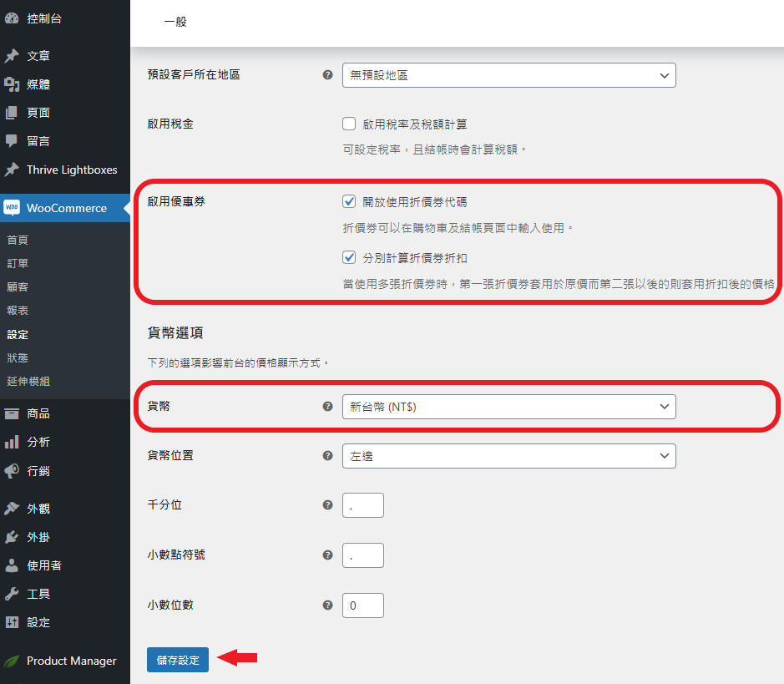784x684 pixels.
Task: Go to WooCommerce 狀態 submenu
Action: (x=18, y=358)
